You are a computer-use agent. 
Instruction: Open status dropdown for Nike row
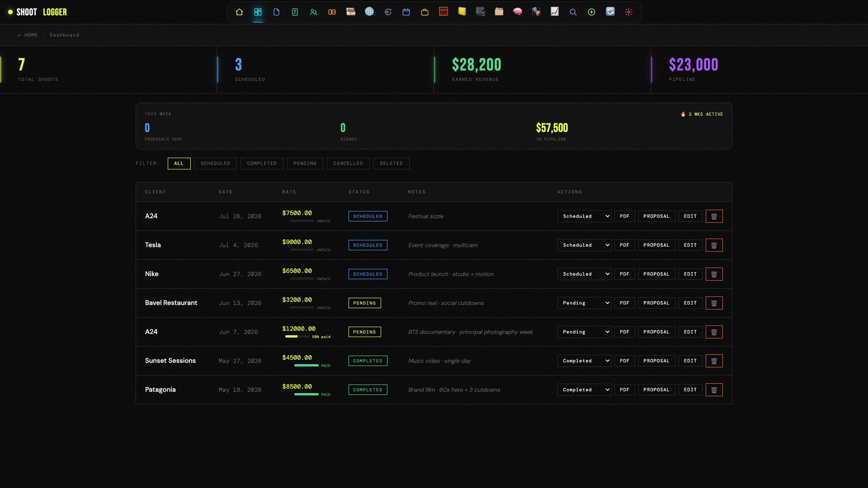coord(584,274)
